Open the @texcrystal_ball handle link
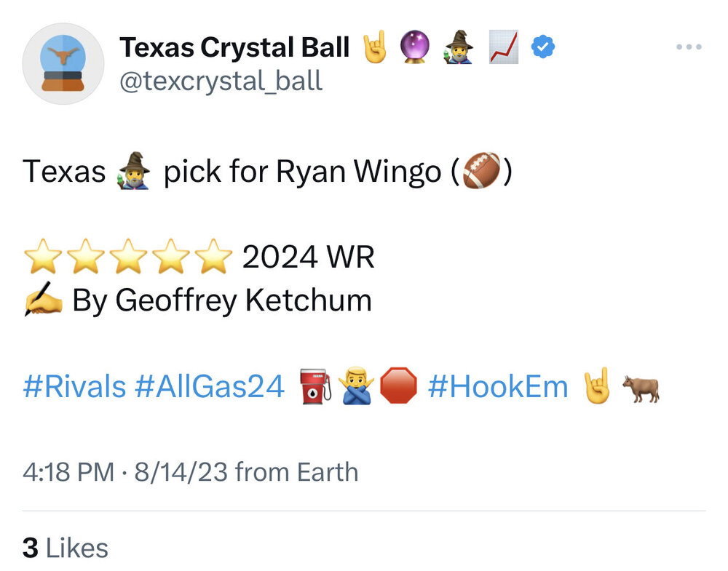 click(x=221, y=81)
